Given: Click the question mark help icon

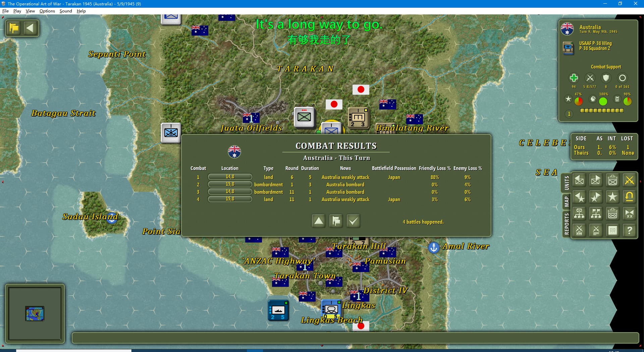Looking at the screenshot, I should pyautogui.click(x=629, y=230).
